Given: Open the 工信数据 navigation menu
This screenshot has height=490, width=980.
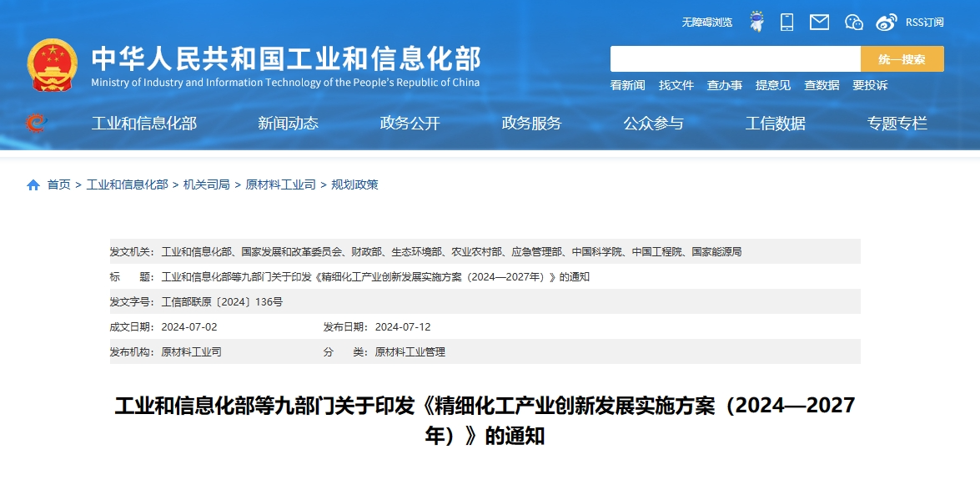Looking at the screenshot, I should pos(776,122).
